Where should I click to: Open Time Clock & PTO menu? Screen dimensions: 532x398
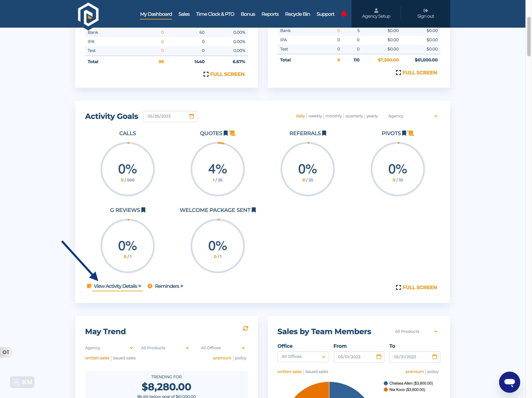click(215, 14)
